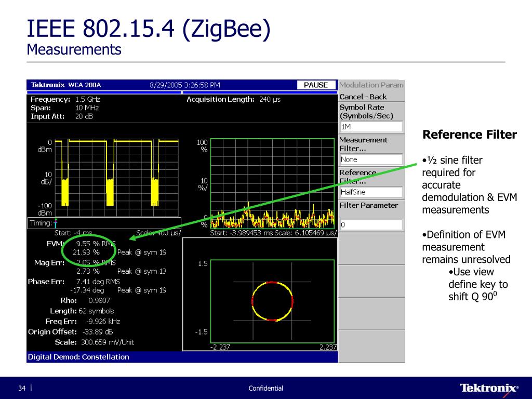
Task: Click the Measurements subtitle
Action: click(74, 49)
